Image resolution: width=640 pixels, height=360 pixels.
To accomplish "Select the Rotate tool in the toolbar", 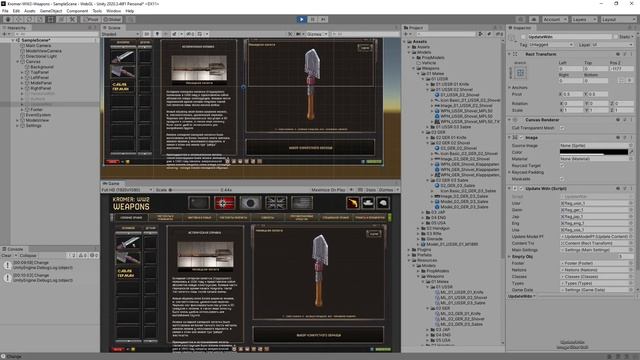I will coord(29,19).
